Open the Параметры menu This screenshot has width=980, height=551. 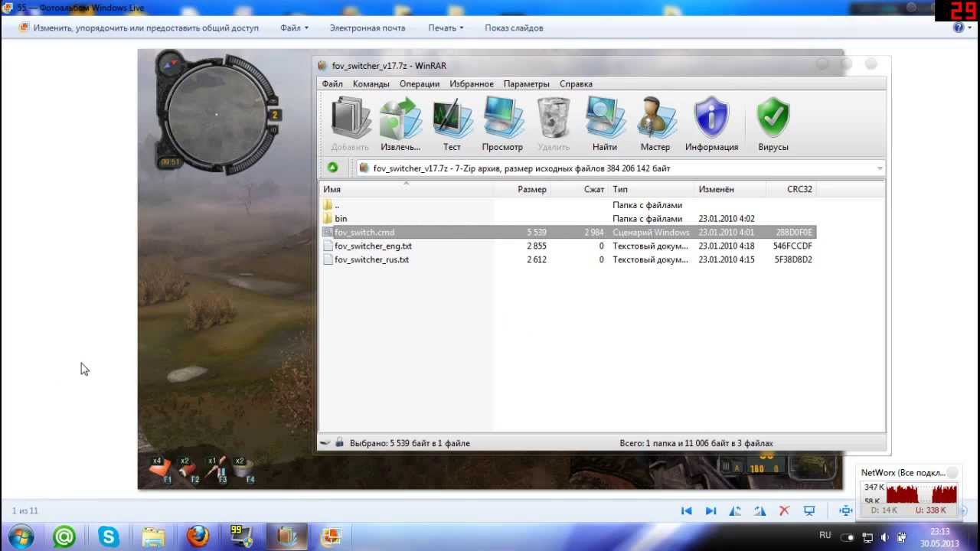pos(526,84)
